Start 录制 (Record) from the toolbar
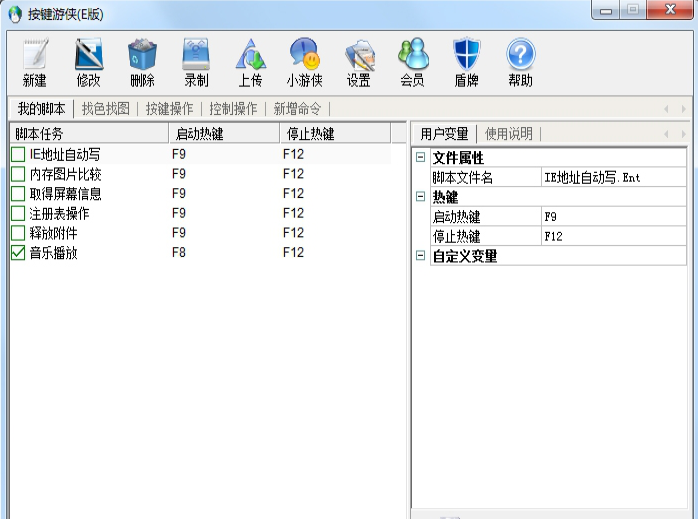 tap(196, 54)
